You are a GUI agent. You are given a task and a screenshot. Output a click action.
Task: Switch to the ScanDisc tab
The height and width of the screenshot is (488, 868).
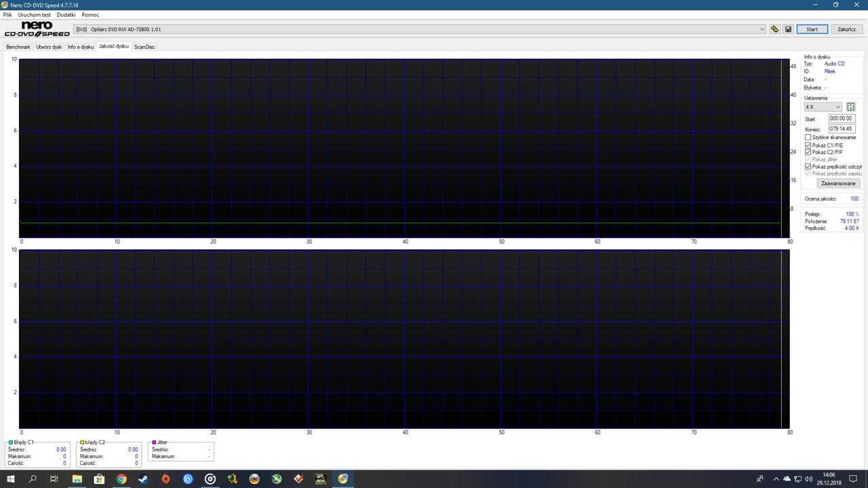pyautogui.click(x=144, y=47)
